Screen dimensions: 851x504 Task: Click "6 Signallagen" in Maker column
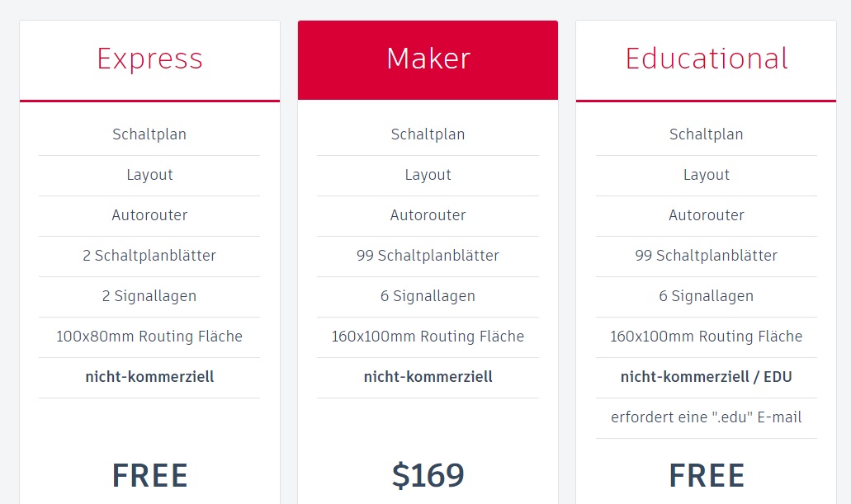(x=428, y=296)
